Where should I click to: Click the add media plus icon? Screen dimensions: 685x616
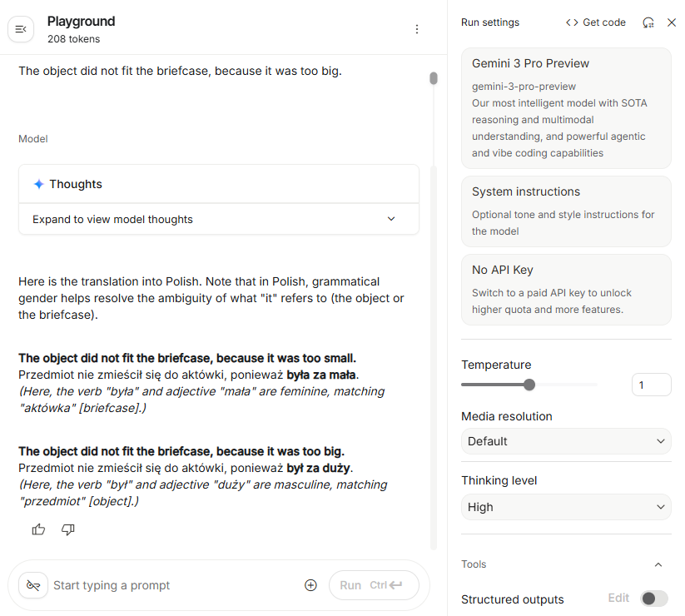click(310, 585)
